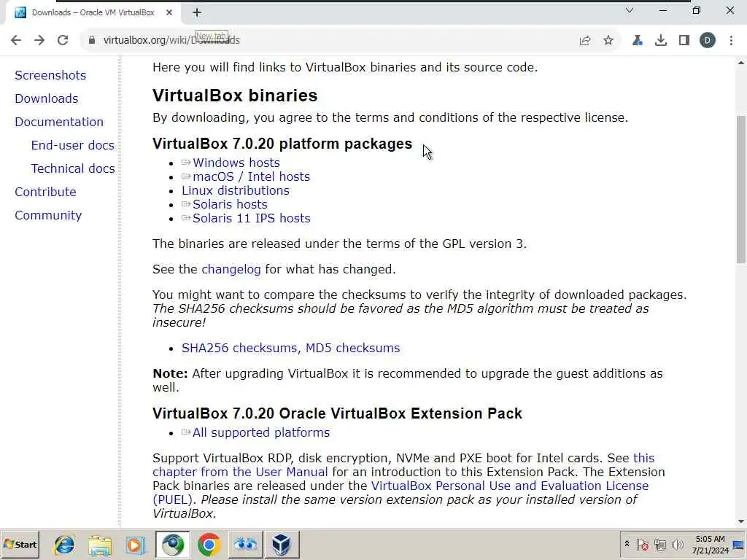Open profile D avatar menu
747x560 pixels.
pyautogui.click(x=708, y=41)
